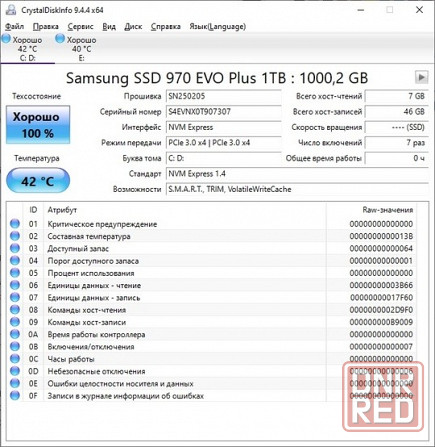The image size is (435, 447).
Task: Click the transfer mode field PCIe 3.0 x4
Action: (x=224, y=143)
